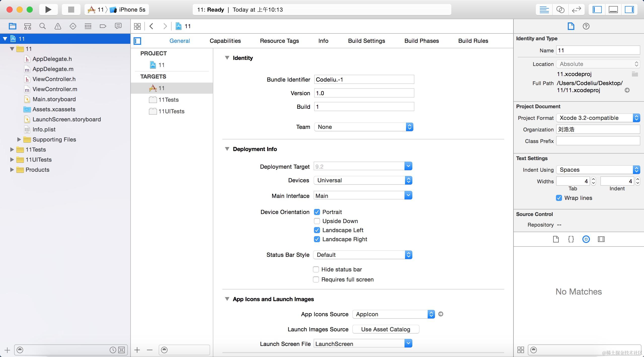Show the Version editor (arrows icon)
The image size is (644, 357).
point(576,10)
